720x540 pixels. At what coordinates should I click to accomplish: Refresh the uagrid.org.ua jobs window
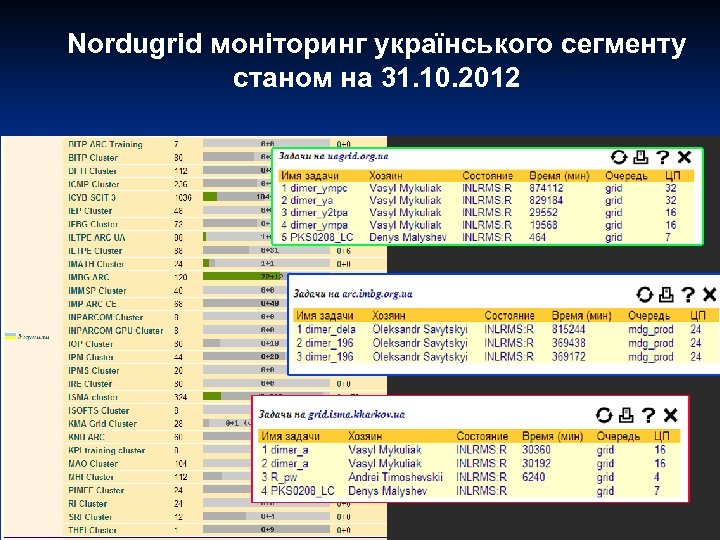point(619,158)
